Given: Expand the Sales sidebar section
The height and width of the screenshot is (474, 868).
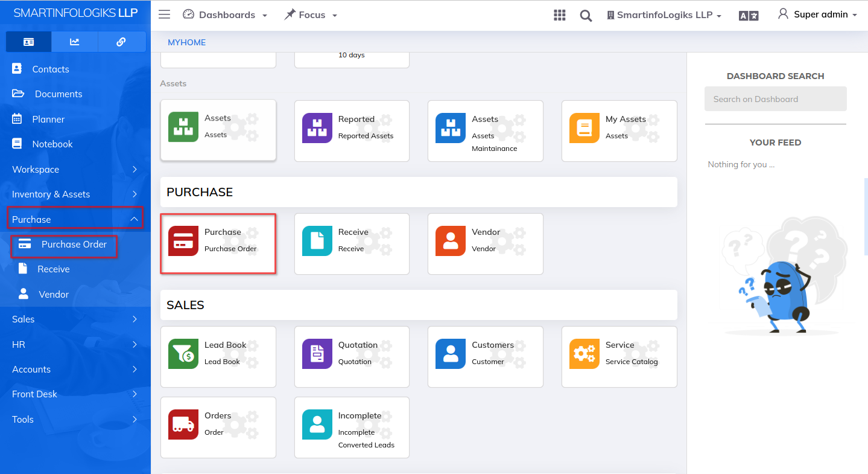Looking at the screenshot, I should coord(75,319).
